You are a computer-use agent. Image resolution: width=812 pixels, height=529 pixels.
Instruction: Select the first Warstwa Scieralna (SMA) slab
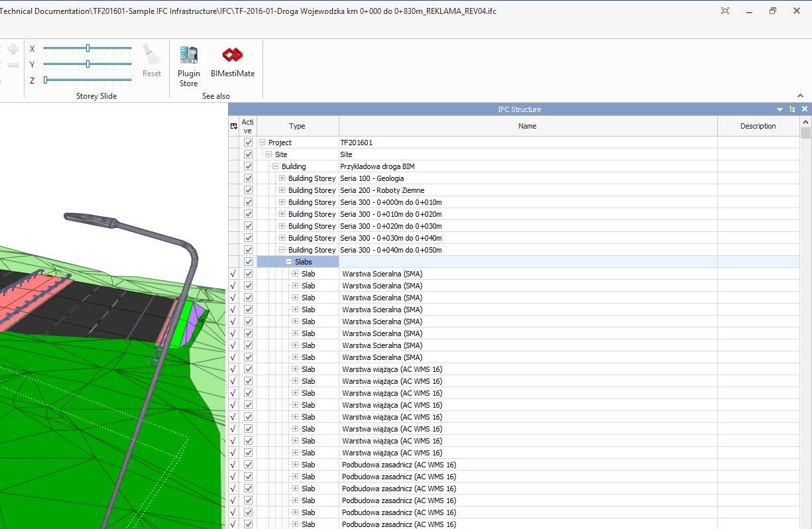pos(382,274)
